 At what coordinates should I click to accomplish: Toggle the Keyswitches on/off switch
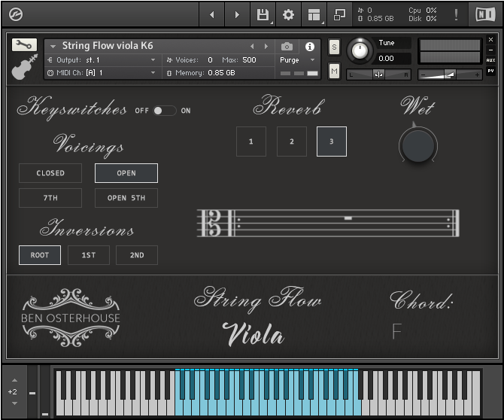pos(165,111)
